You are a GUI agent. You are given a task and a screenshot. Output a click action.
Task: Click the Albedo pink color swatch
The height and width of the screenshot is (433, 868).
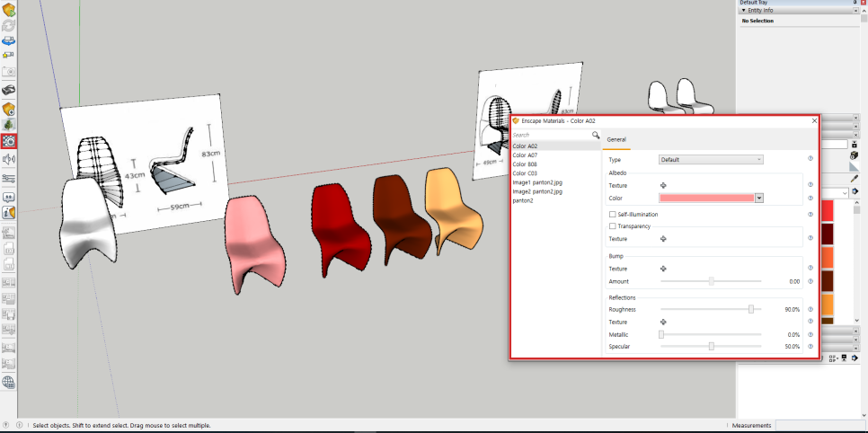(x=706, y=198)
